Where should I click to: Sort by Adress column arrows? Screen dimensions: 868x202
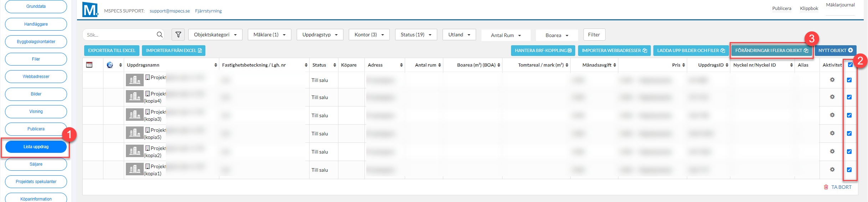pyautogui.click(x=401, y=65)
